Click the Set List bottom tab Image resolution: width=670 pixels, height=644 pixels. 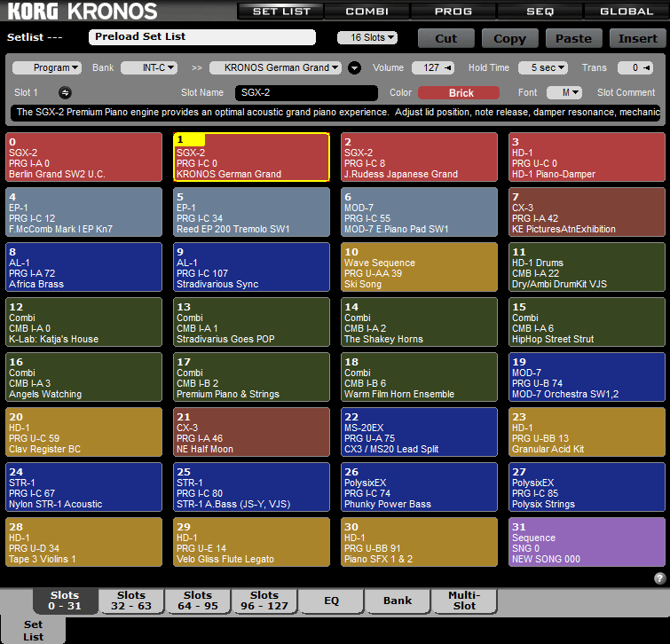click(33, 630)
